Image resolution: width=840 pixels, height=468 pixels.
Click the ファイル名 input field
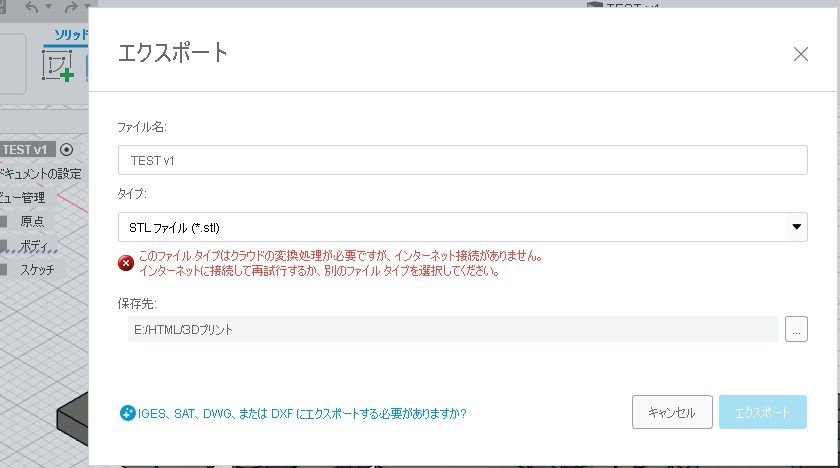[462, 160]
